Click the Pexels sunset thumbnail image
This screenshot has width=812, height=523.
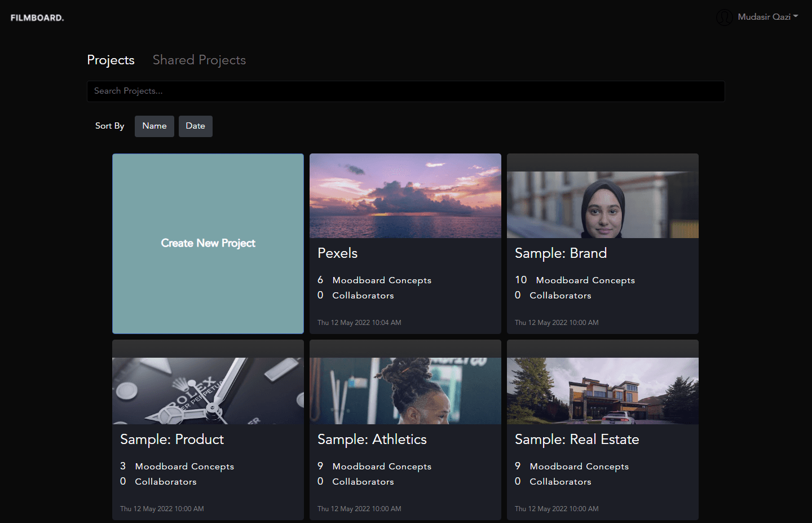(405, 196)
